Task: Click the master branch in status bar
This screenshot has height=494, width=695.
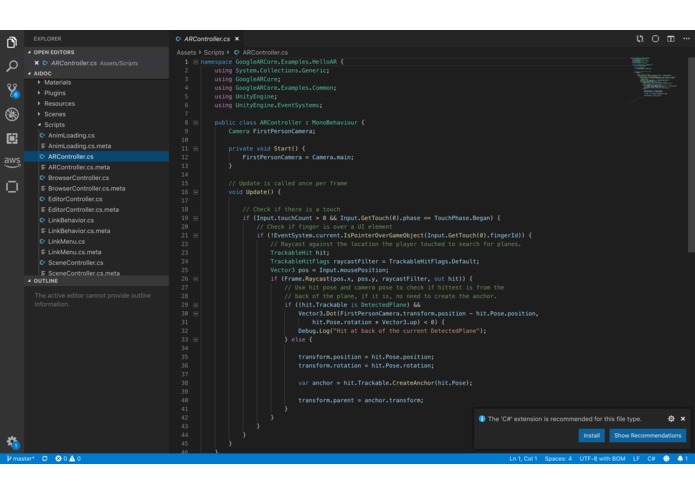Action: coord(20,459)
